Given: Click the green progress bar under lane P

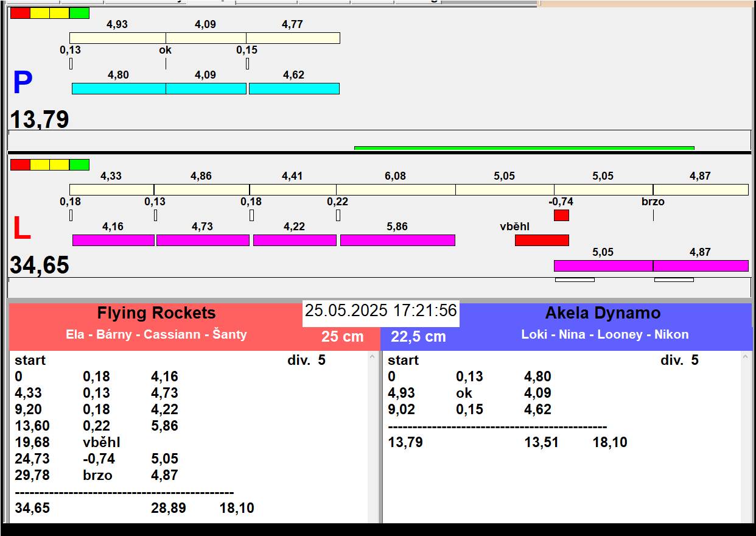Looking at the screenshot, I should click(x=524, y=148).
